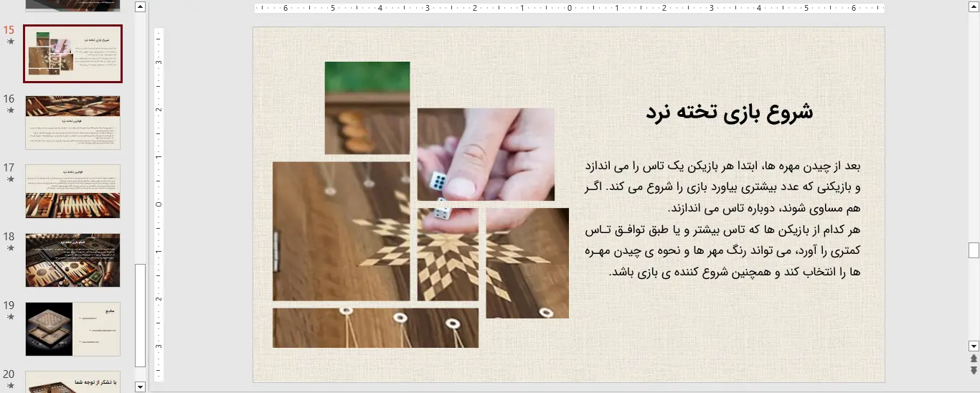
Task: Select the bottom strip picture with white rings
Action: pyautogui.click(x=375, y=328)
